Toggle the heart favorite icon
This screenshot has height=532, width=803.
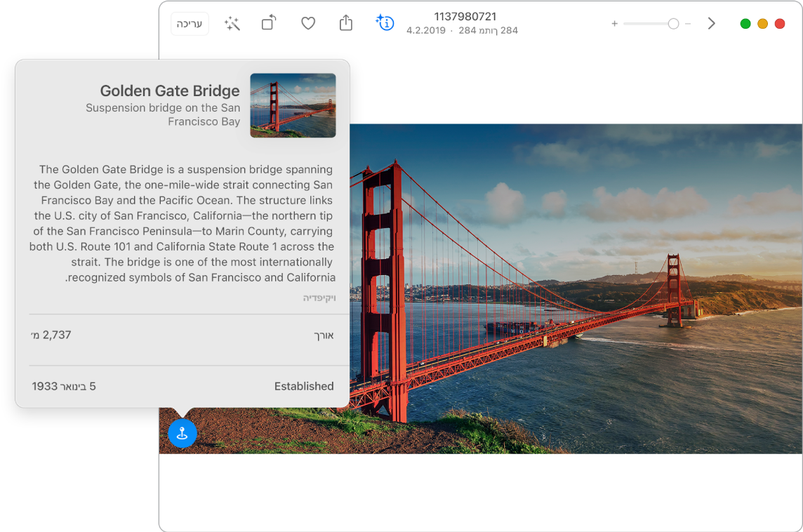tap(308, 24)
